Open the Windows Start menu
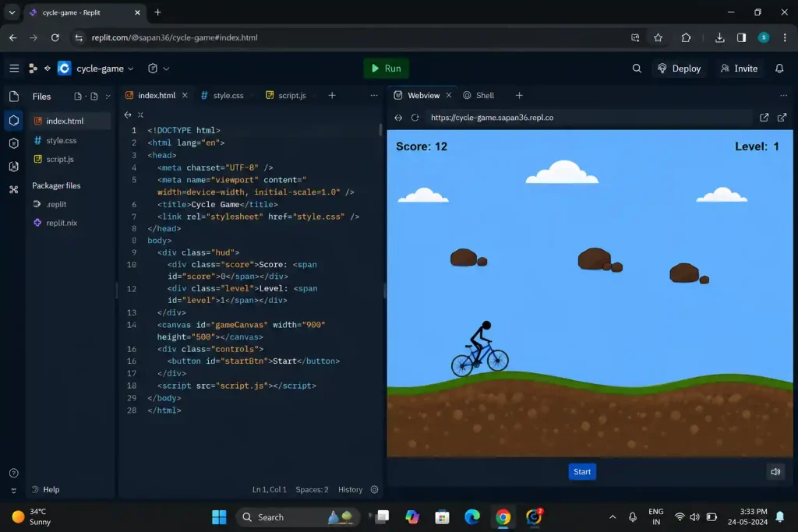The image size is (798, 532). [219, 517]
